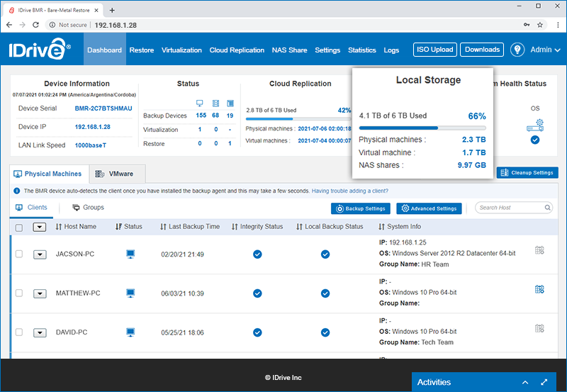567x392 pixels.
Task: Expand Activities panel to full screen
Action: point(544,382)
